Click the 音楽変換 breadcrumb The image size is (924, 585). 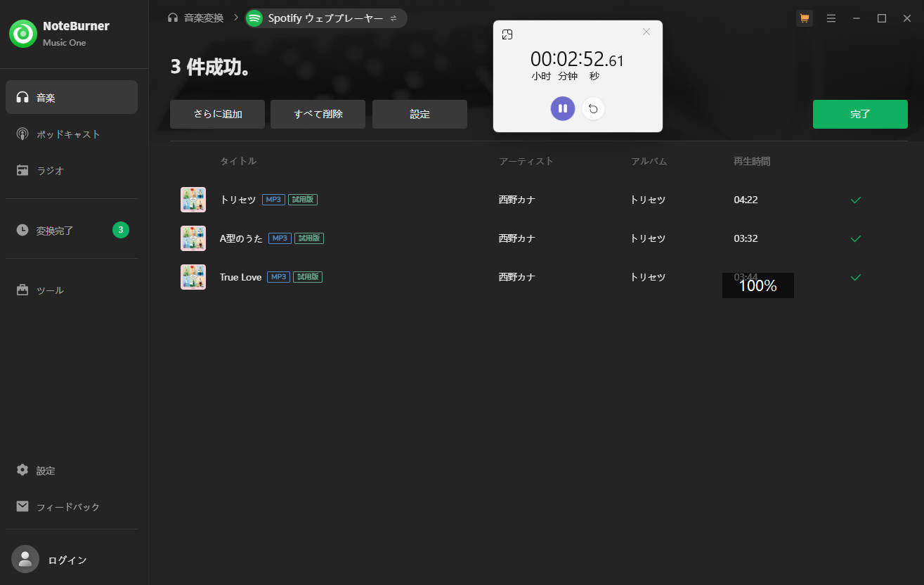[204, 18]
